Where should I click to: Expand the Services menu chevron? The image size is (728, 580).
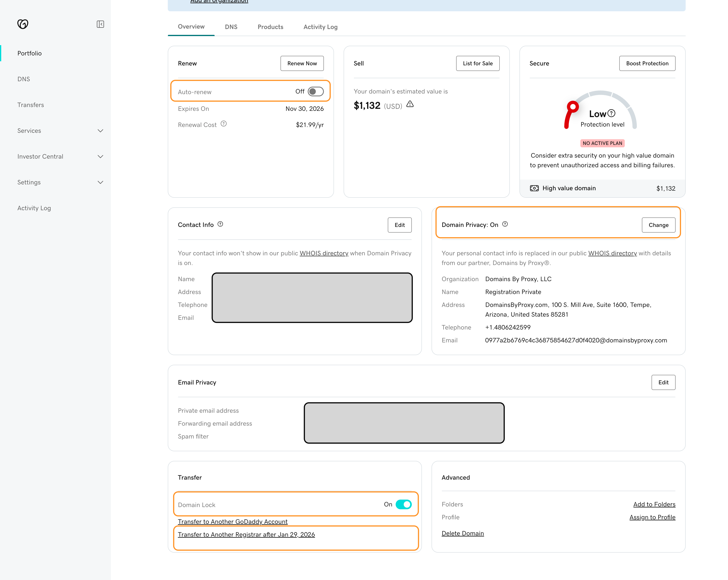click(100, 131)
